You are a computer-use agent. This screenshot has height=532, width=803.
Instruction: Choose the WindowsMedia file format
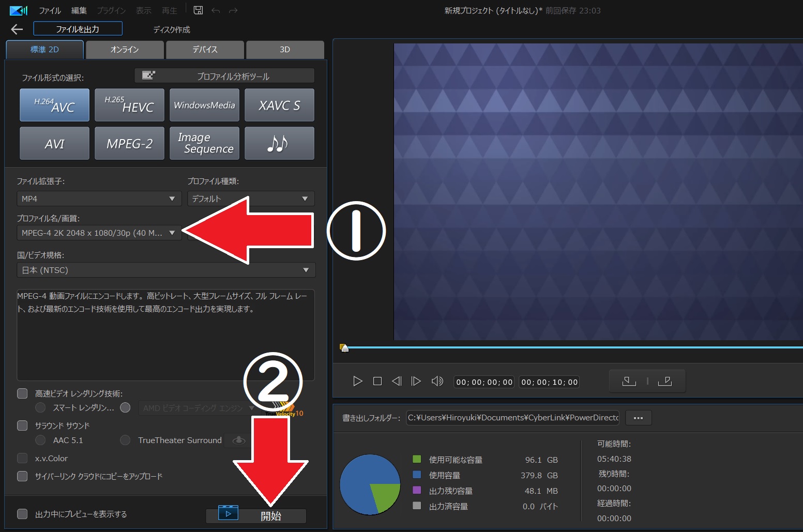pos(205,105)
